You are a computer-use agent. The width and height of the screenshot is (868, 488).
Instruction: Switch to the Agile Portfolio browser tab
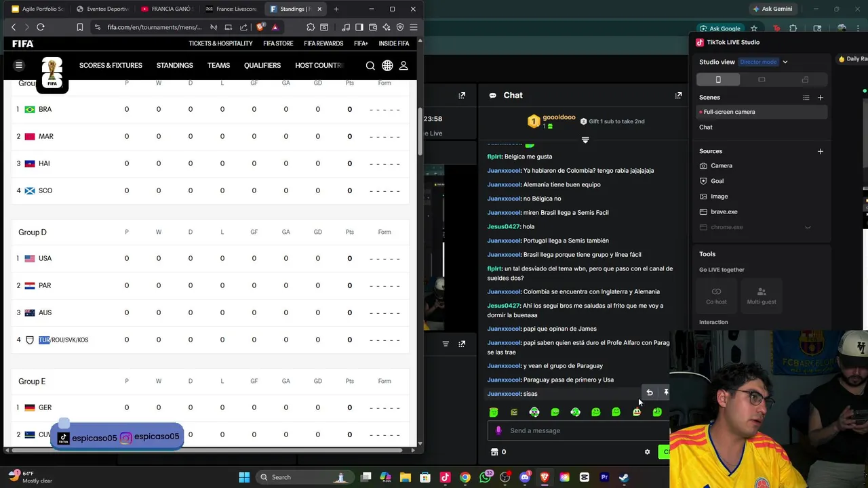click(x=38, y=9)
